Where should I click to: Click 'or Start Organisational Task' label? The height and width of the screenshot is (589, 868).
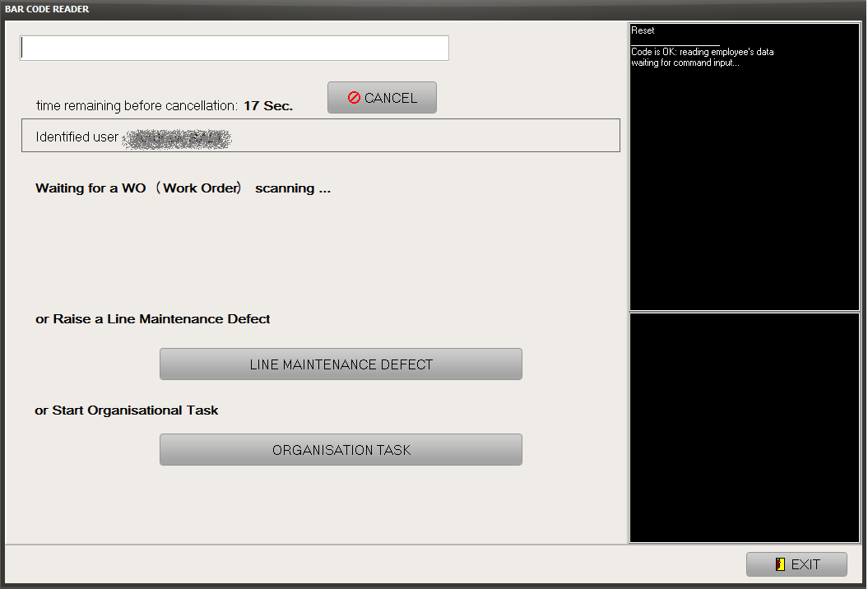point(127,410)
